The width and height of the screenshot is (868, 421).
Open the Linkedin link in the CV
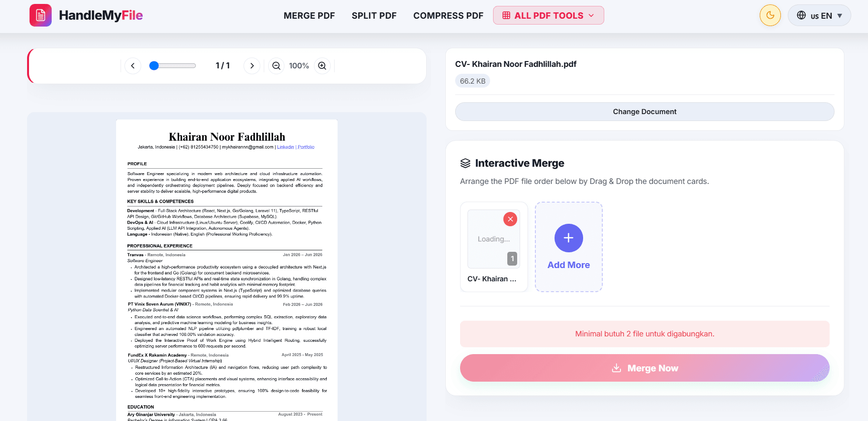point(285,147)
